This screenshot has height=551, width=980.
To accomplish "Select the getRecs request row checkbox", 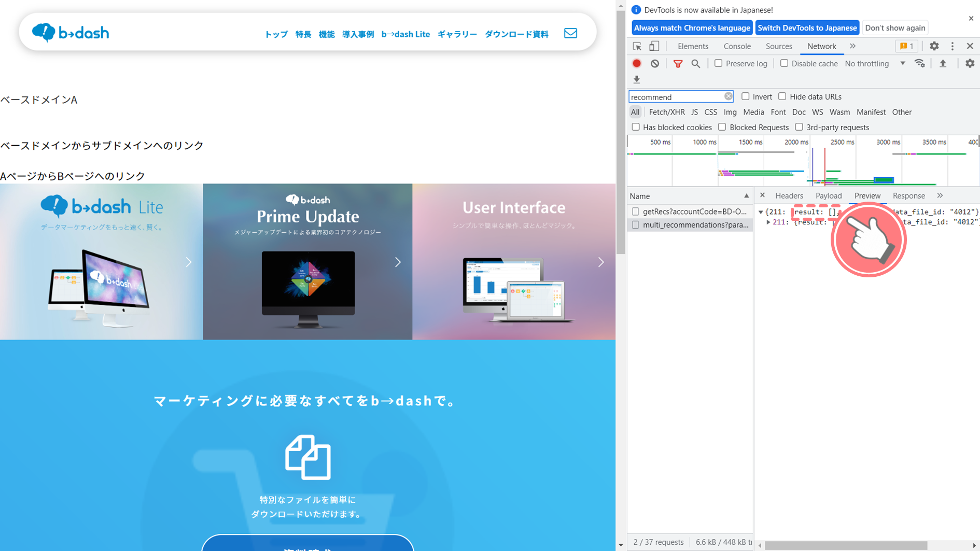I will click(x=636, y=211).
